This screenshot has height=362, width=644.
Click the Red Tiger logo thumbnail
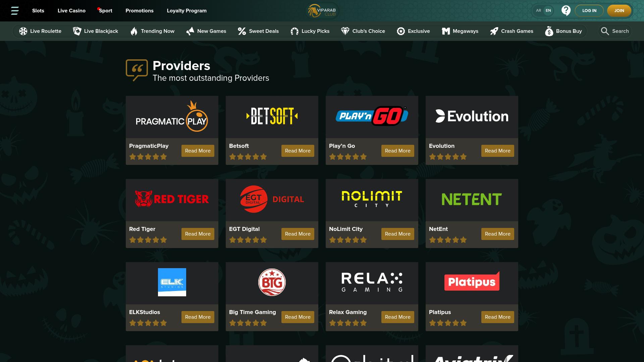172,200
